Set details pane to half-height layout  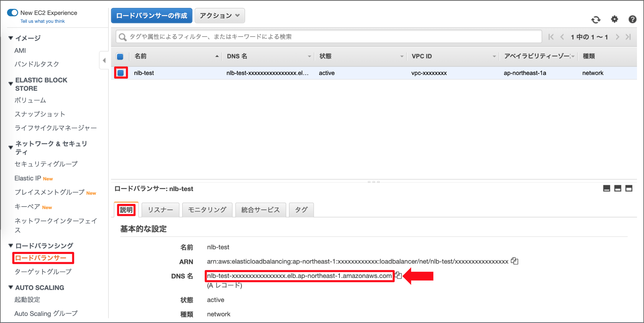click(618, 188)
